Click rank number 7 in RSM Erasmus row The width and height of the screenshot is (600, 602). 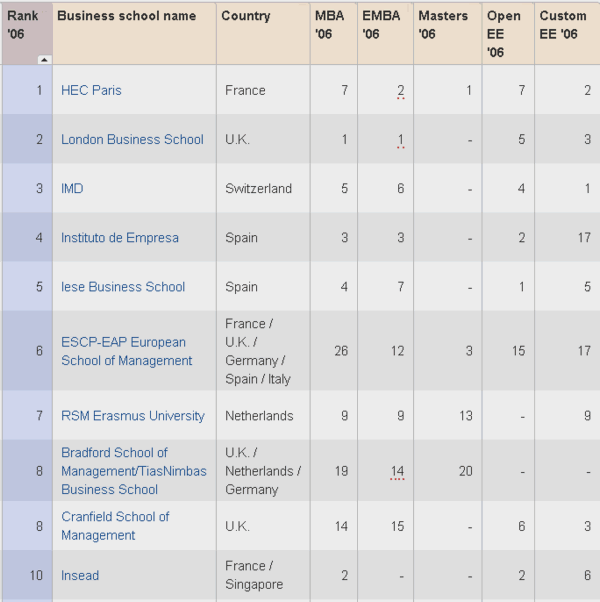pyautogui.click(x=40, y=416)
